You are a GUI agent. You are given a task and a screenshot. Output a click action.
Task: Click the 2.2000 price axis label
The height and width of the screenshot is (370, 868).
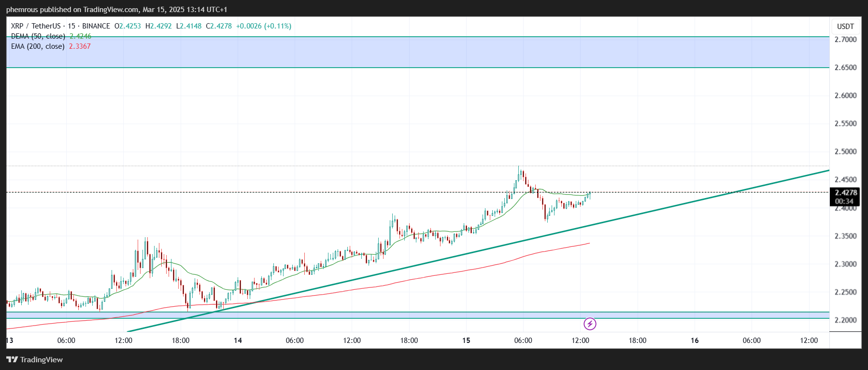845,320
